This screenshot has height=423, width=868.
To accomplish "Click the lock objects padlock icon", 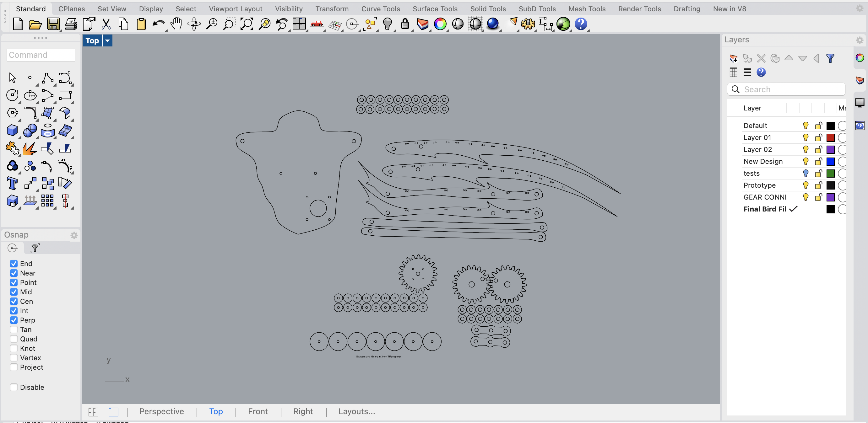I will [x=405, y=24].
